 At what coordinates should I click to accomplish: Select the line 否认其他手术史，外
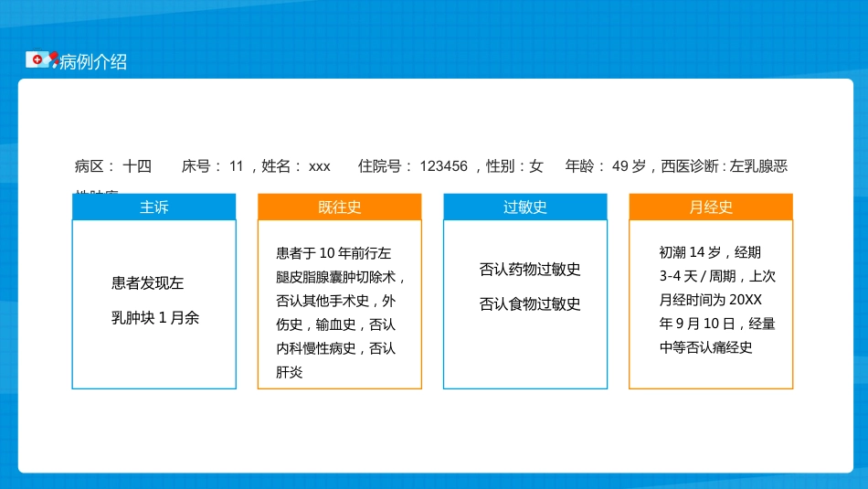[335, 301]
